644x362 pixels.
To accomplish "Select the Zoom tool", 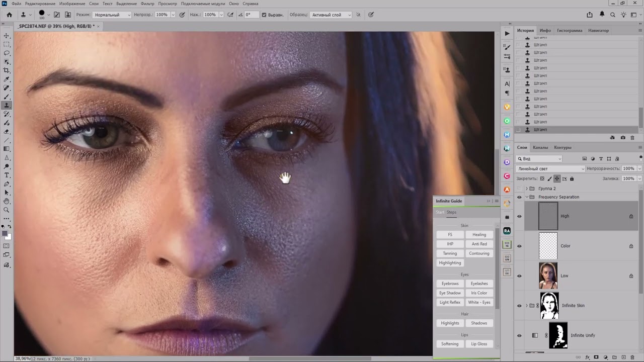I will click(7, 210).
